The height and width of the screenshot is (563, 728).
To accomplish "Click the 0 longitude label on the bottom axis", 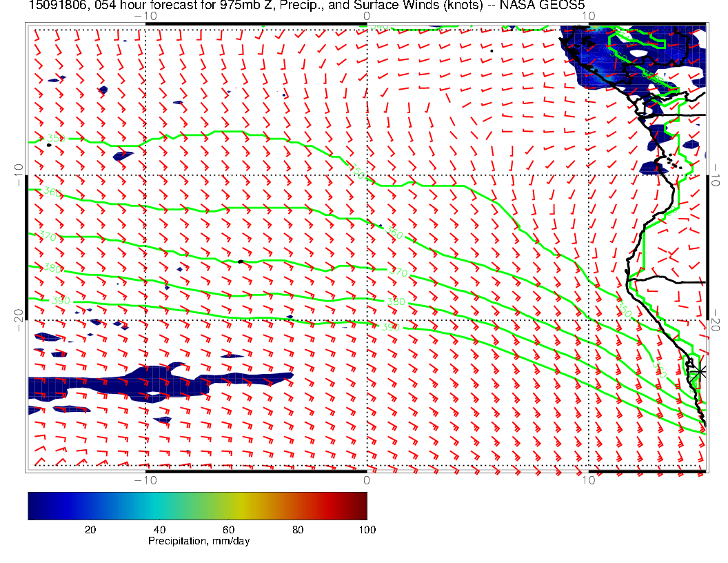I will click(367, 480).
